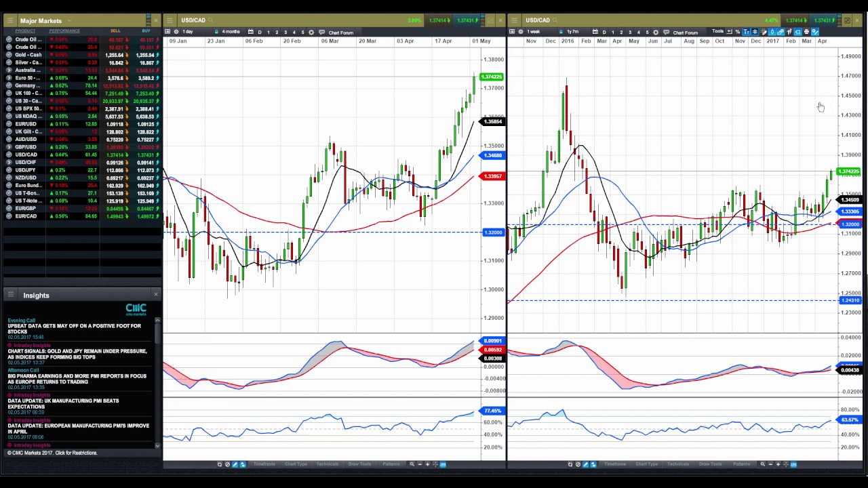Open the Draw Tools tab below right chart

click(x=710, y=464)
